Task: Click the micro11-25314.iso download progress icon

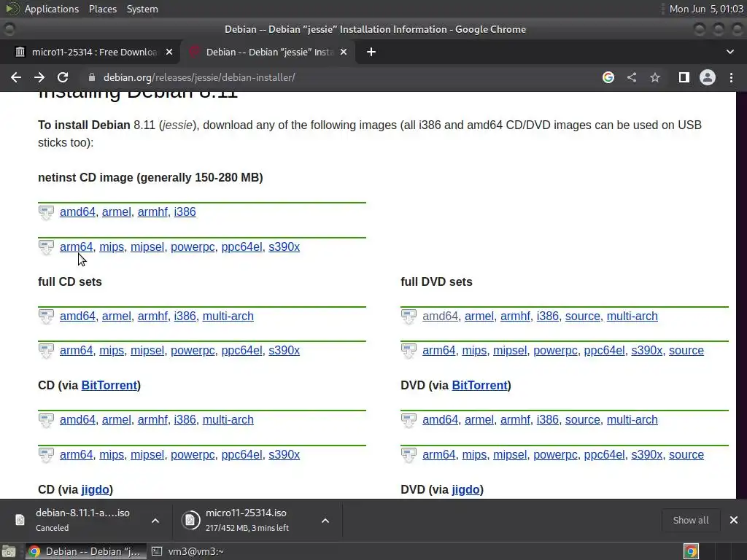Action: (190, 520)
